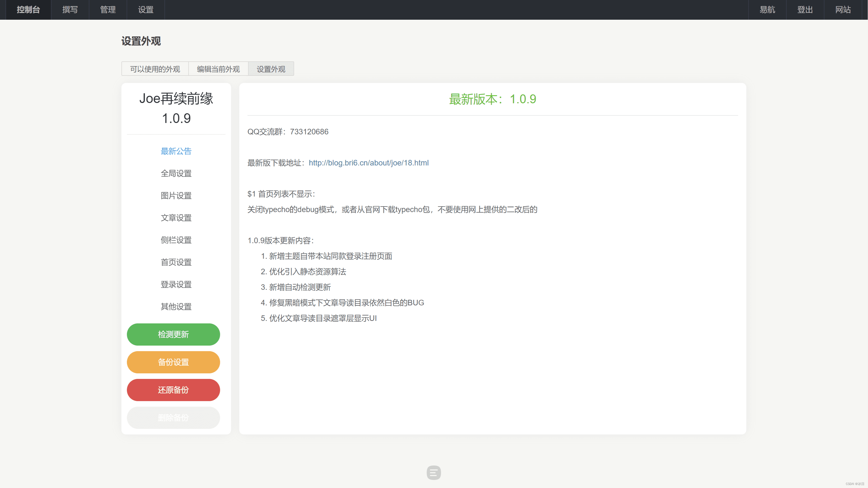Image resolution: width=868 pixels, height=488 pixels.
Task: Switch to 编辑当前外观 tab
Action: coord(218,69)
